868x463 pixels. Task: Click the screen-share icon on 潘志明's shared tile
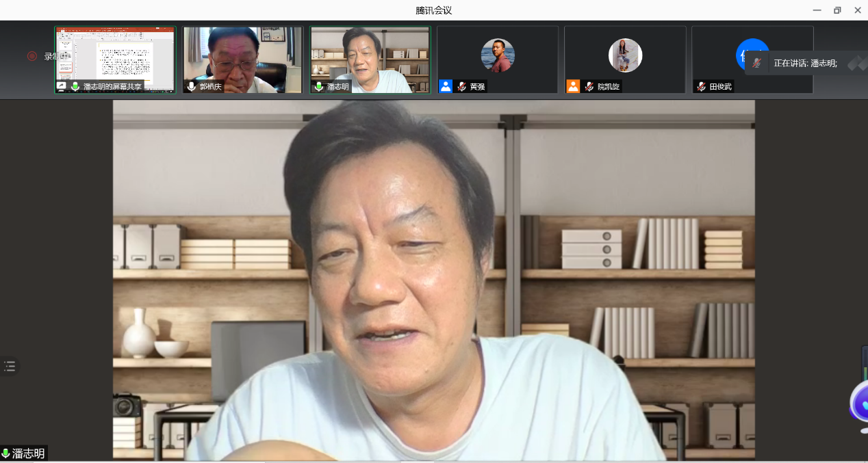coord(62,87)
